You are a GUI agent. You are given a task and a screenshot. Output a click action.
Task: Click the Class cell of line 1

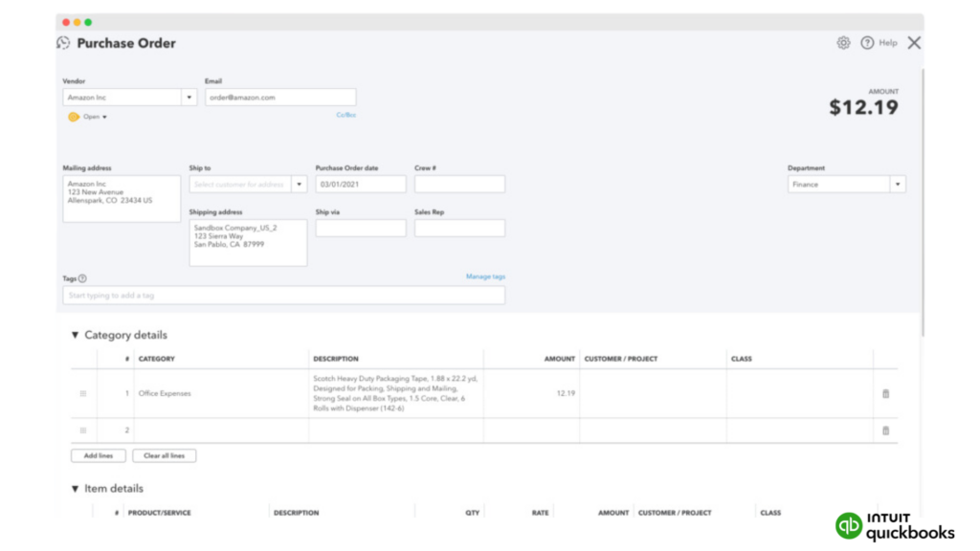[x=800, y=393]
